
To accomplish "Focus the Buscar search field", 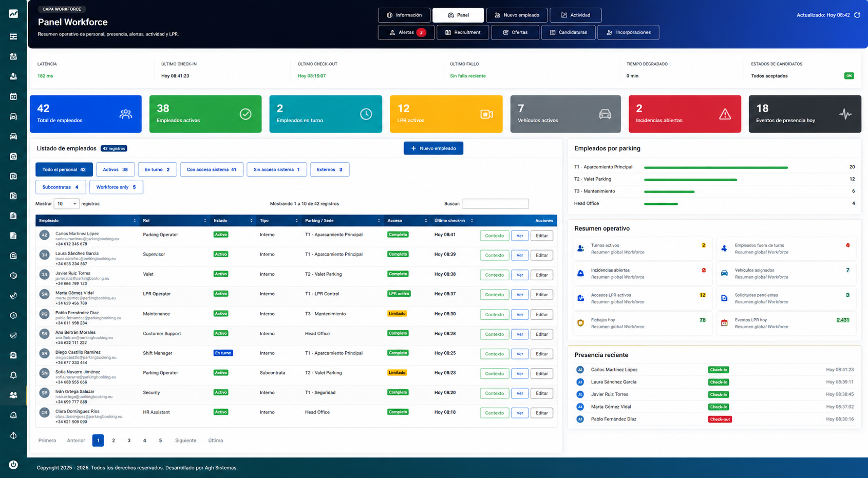I will click(495, 204).
